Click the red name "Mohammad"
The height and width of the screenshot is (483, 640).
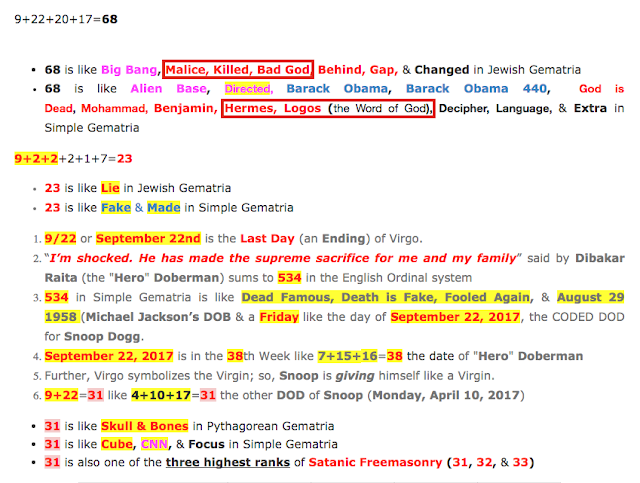[113, 108]
